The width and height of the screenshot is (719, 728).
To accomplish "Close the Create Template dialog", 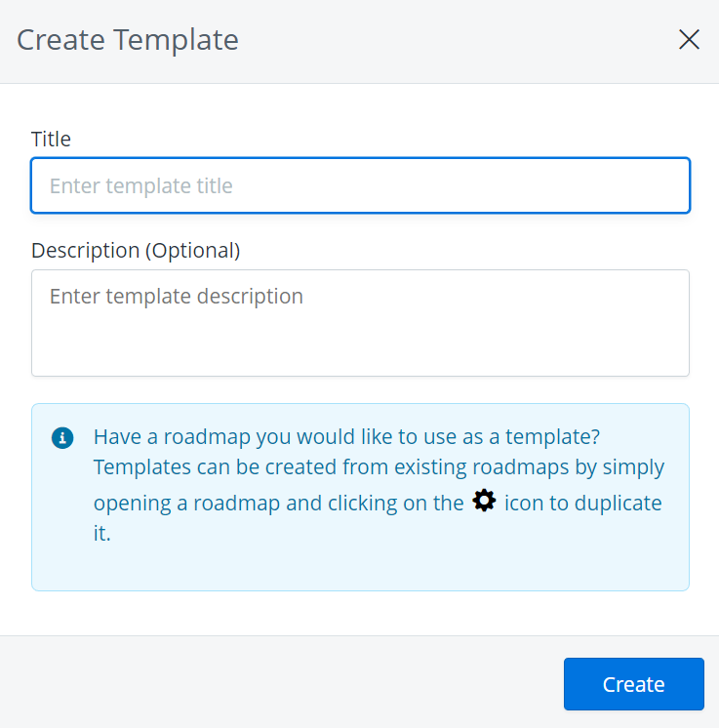I will (x=689, y=40).
